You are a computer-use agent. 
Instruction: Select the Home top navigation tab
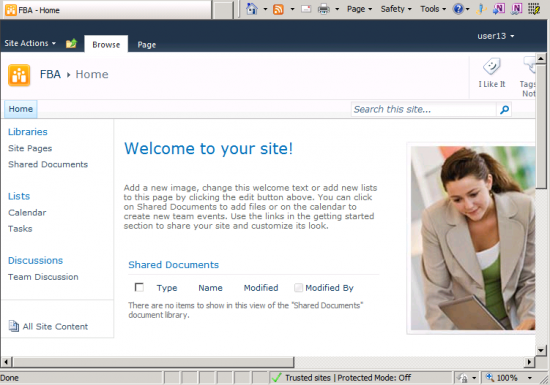[x=21, y=109]
